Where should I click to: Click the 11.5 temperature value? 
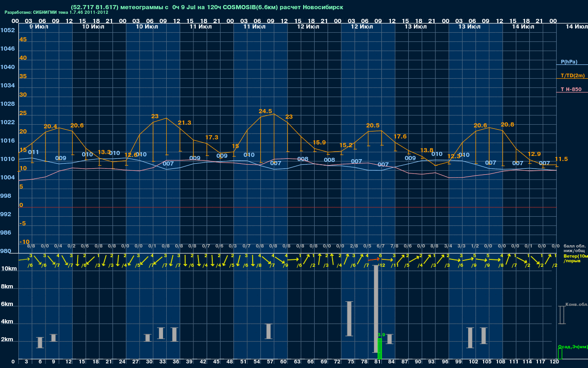(561, 159)
